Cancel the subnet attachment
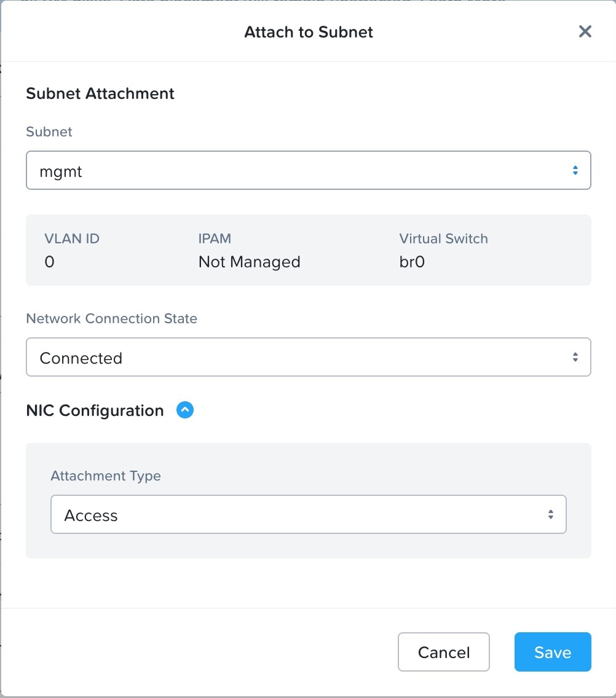 pos(443,652)
